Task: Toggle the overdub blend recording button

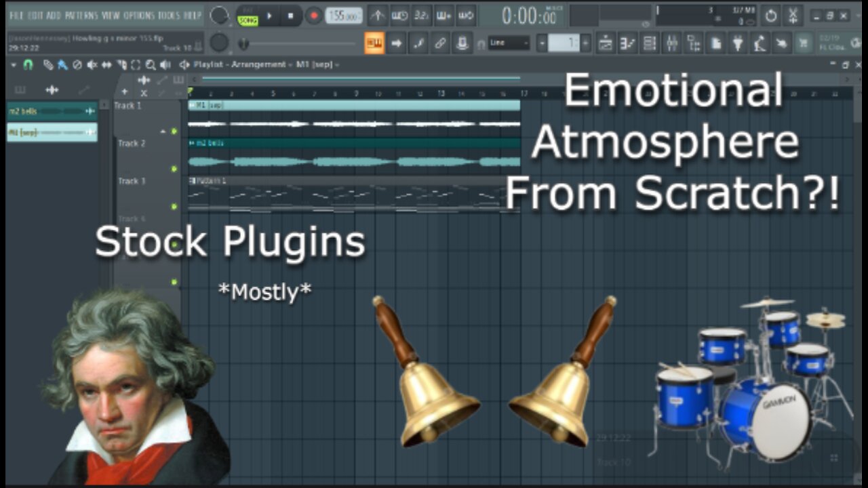Action: (443, 15)
